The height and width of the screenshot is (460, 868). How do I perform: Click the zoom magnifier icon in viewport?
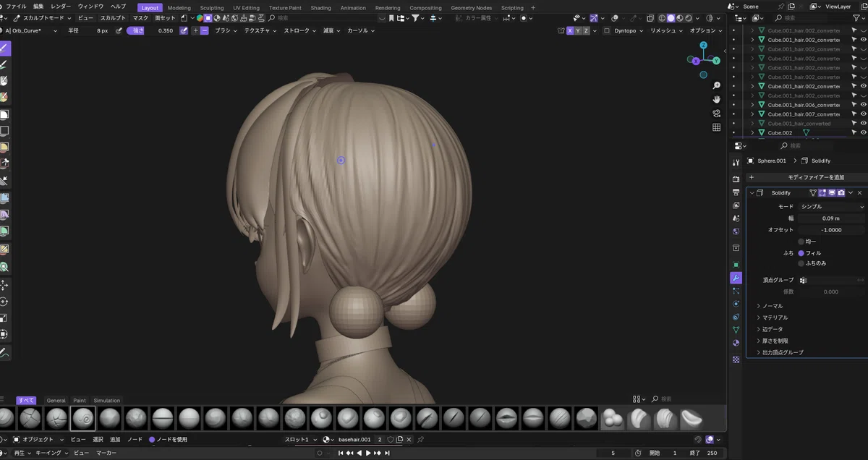coord(716,85)
